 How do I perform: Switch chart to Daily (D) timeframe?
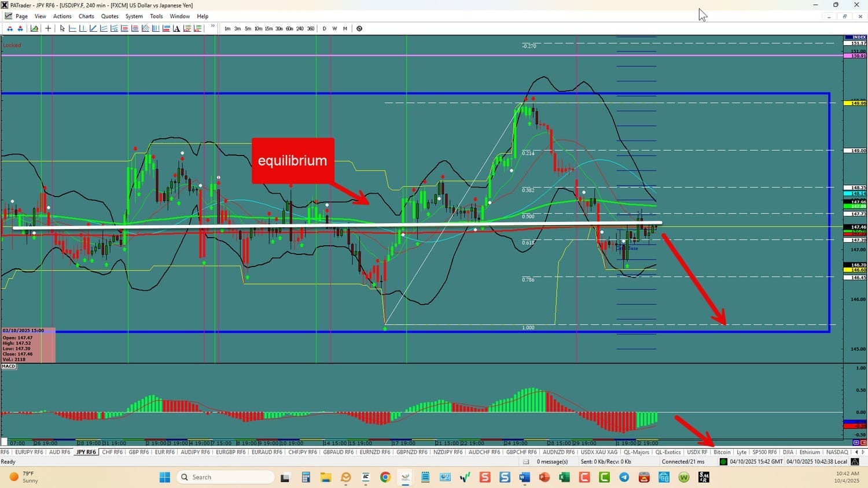324,28
